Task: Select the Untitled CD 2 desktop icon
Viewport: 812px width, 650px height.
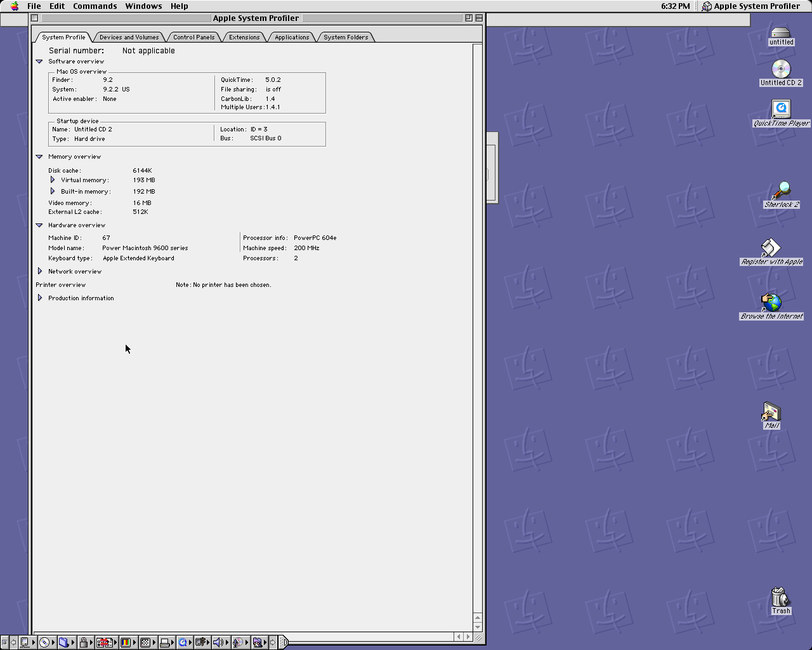Action: point(781,69)
